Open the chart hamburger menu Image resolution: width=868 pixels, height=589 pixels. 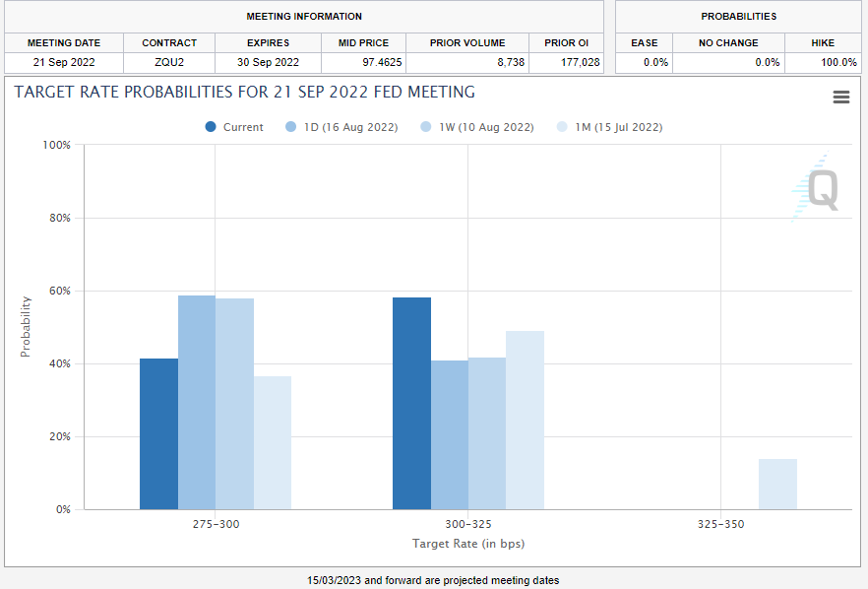(840, 97)
